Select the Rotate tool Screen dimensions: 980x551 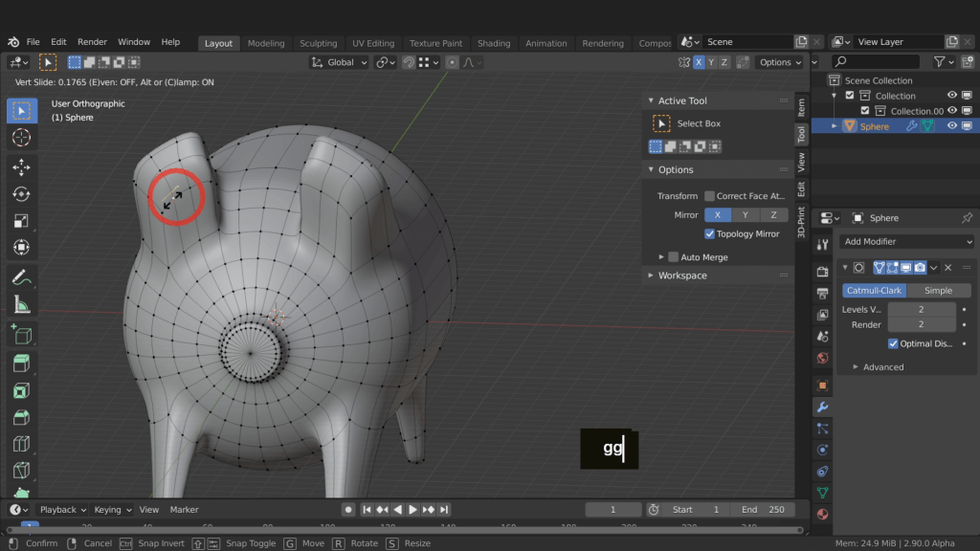(x=21, y=194)
